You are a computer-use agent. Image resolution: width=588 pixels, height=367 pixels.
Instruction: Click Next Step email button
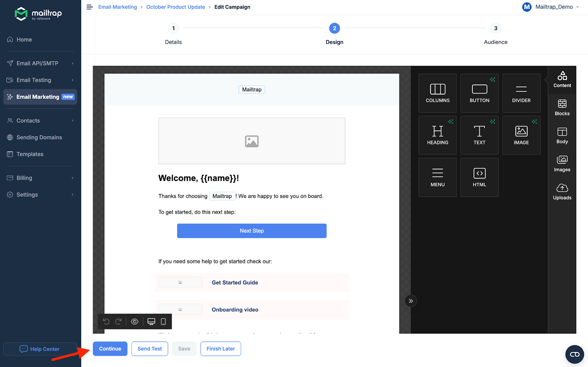click(x=252, y=231)
